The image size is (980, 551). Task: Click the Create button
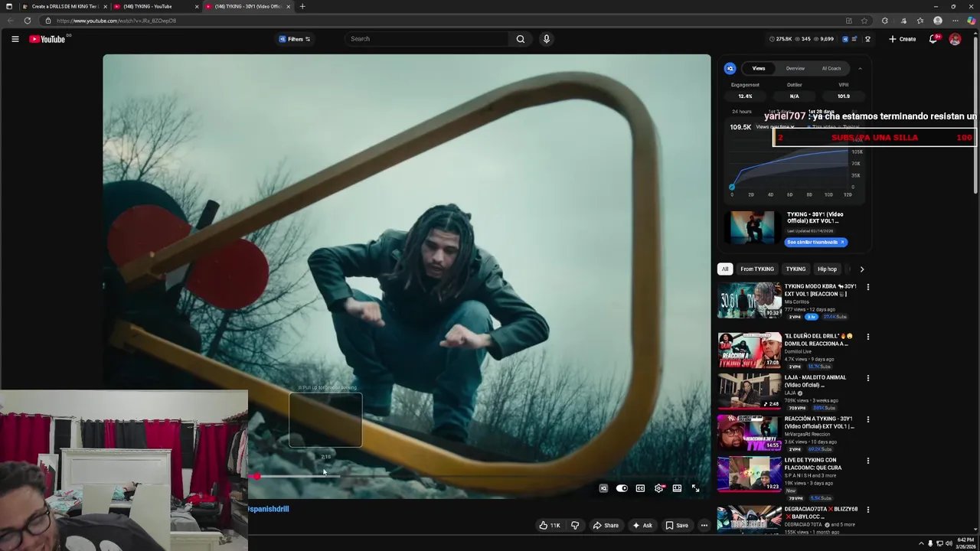[x=902, y=39]
